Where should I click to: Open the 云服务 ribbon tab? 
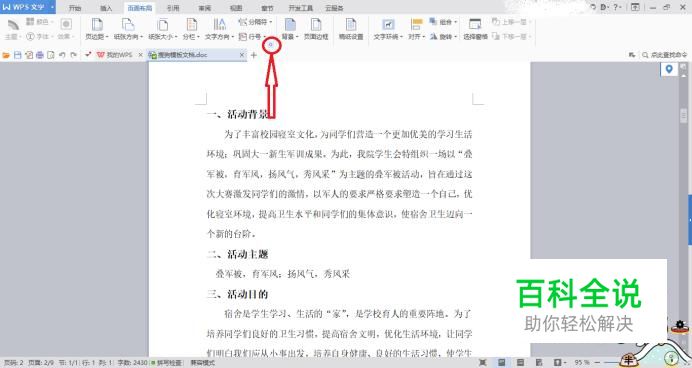[x=334, y=8]
